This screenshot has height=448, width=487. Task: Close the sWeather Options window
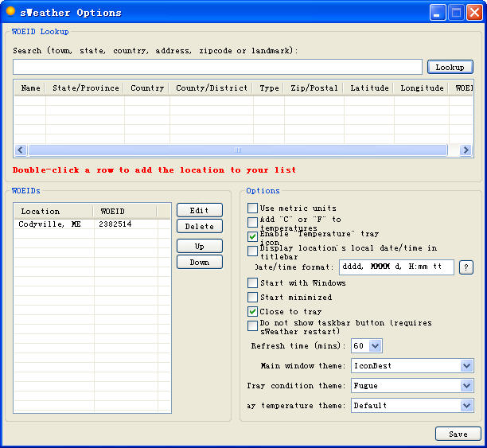474,13
